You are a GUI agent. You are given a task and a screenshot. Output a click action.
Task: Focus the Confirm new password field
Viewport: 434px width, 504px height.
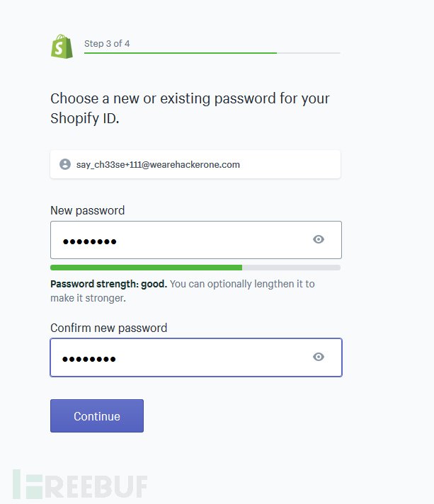(x=196, y=357)
